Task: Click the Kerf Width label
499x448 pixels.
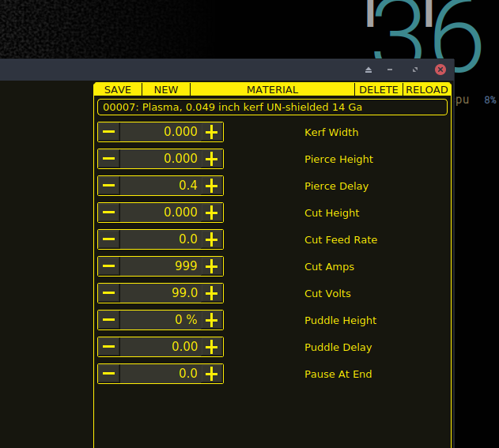Action: (x=331, y=132)
